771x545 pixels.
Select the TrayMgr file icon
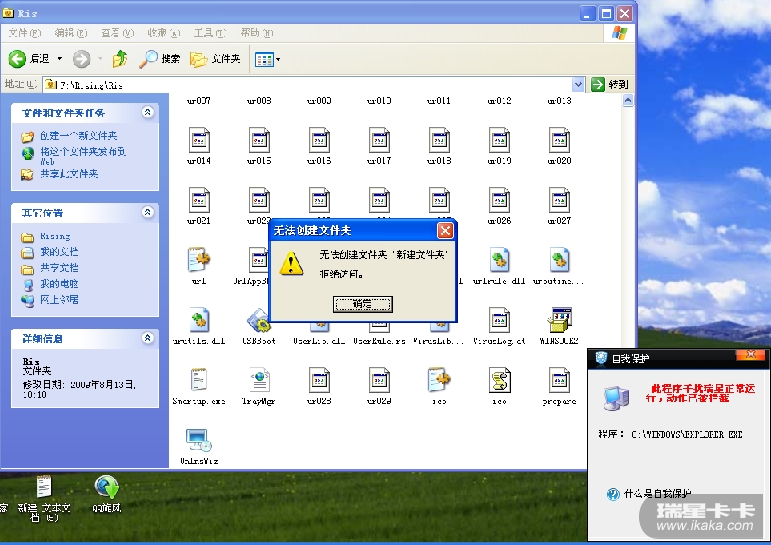pos(259,380)
